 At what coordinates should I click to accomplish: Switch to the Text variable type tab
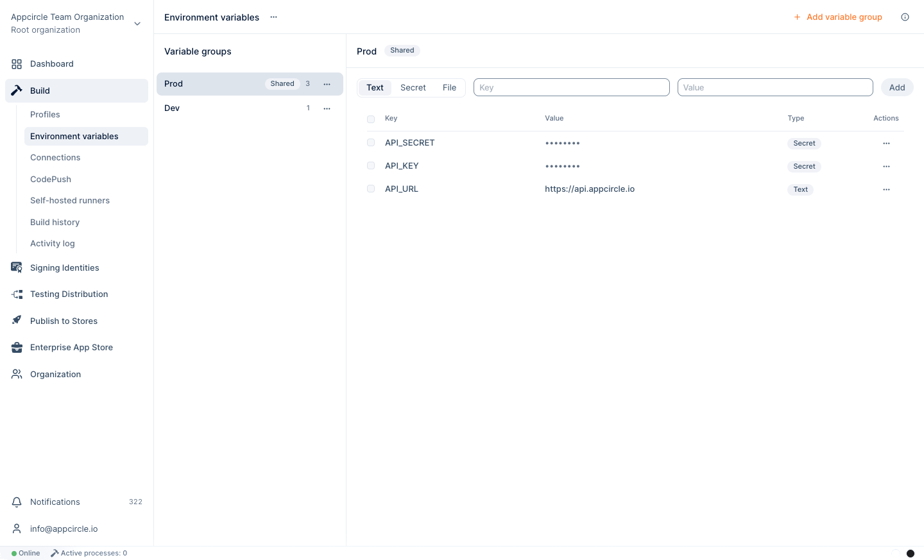pos(375,87)
